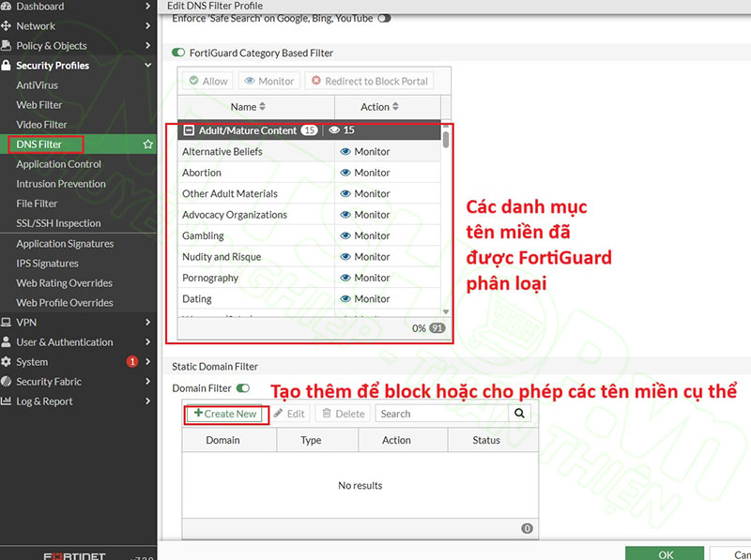Click the 0 count badge below domain table
751x560 pixels.
527,528
